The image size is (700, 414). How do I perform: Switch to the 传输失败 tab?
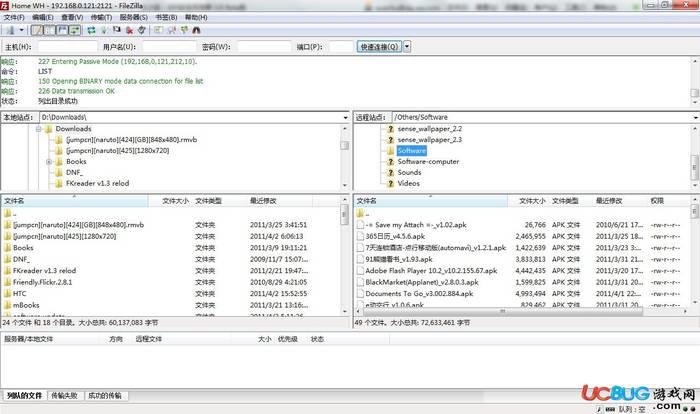[65, 396]
